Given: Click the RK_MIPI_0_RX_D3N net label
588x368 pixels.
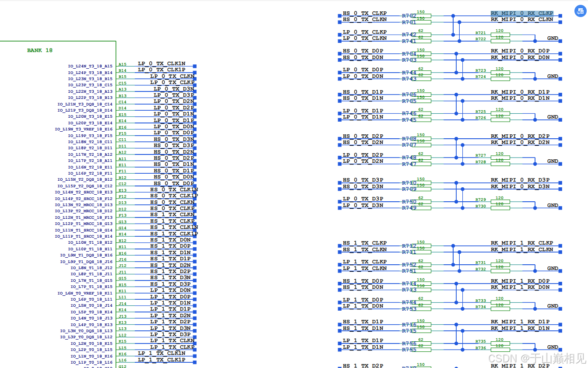Looking at the screenshot, I should 520,186.
